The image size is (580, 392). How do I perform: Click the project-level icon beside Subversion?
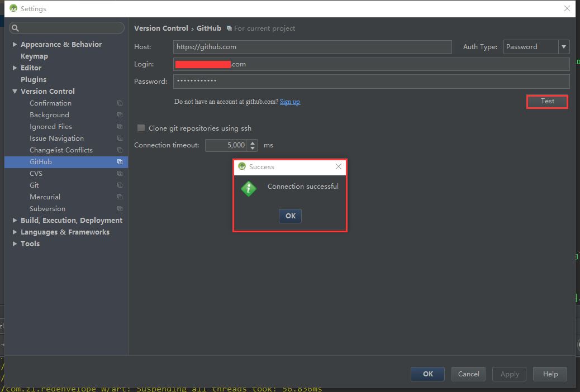(120, 209)
